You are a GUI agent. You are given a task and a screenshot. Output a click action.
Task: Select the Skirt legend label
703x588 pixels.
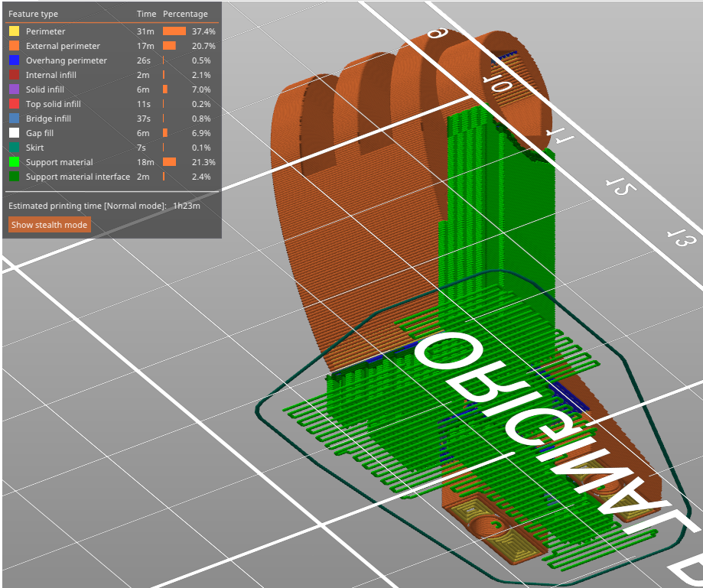[34, 148]
